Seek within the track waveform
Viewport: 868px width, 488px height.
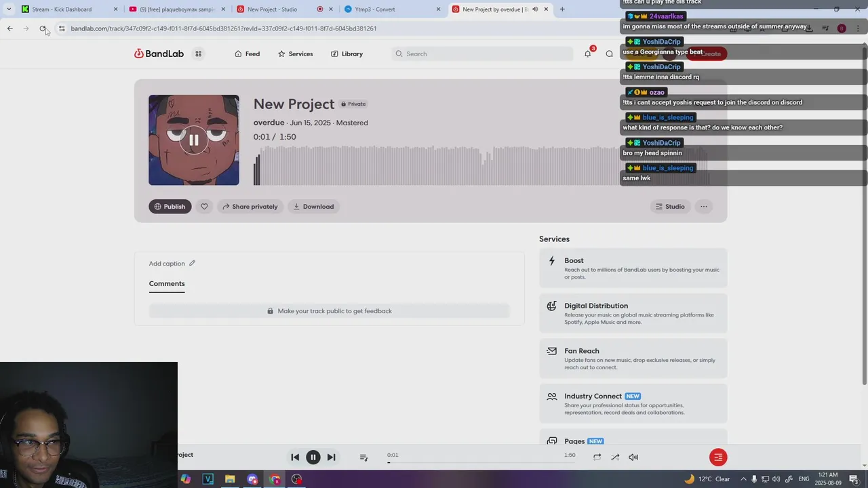click(481, 165)
